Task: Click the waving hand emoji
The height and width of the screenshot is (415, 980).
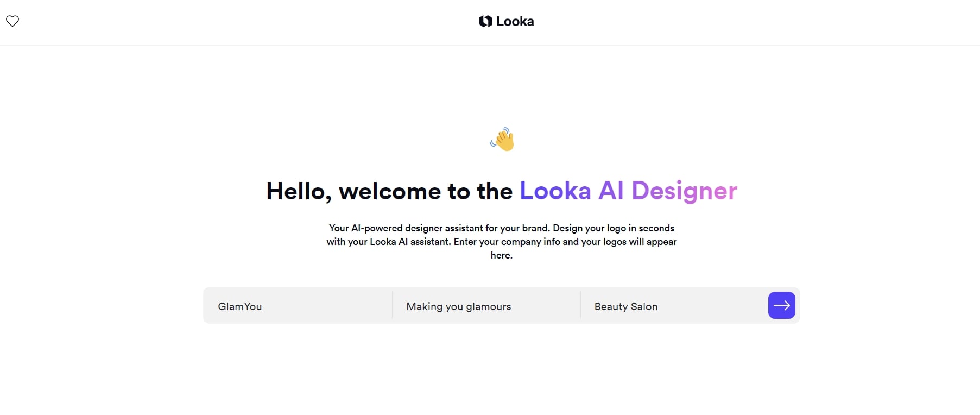Action: tap(502, 140)
